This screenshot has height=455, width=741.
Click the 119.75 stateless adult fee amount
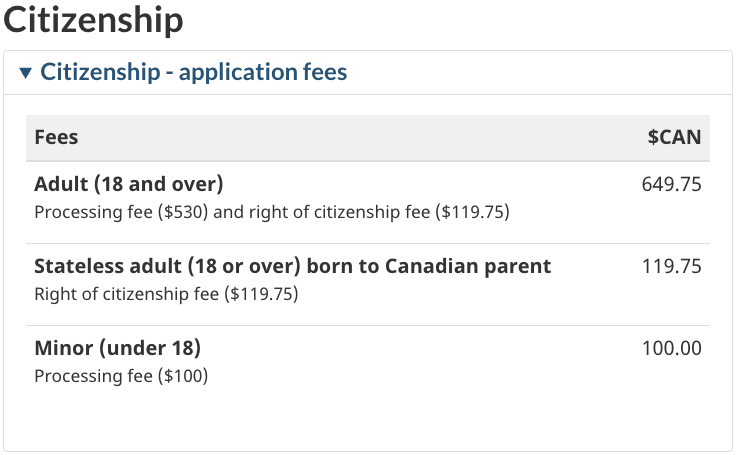[x=672, y=266]
